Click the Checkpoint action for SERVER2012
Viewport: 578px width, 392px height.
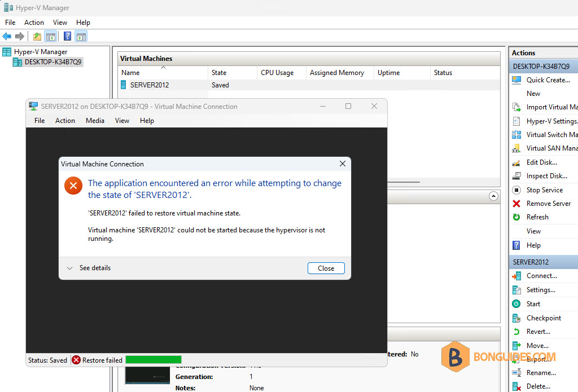(x=544, y=318)
